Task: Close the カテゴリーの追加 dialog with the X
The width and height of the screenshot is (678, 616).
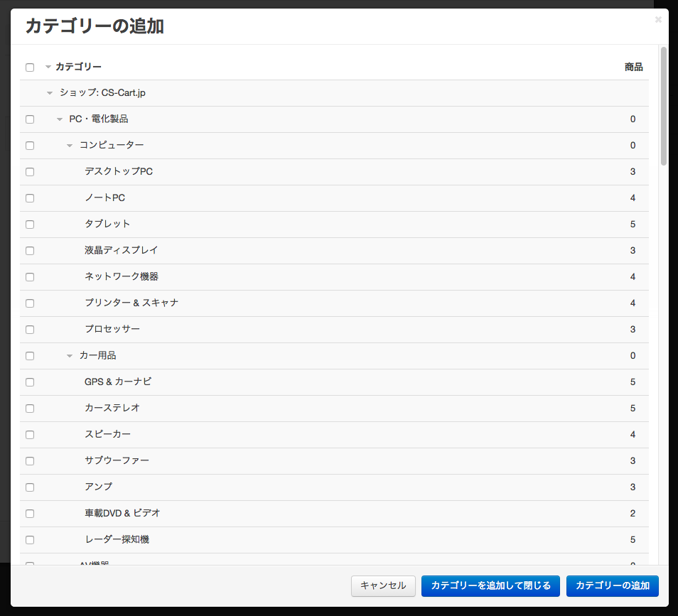Action: pos(658,19)
